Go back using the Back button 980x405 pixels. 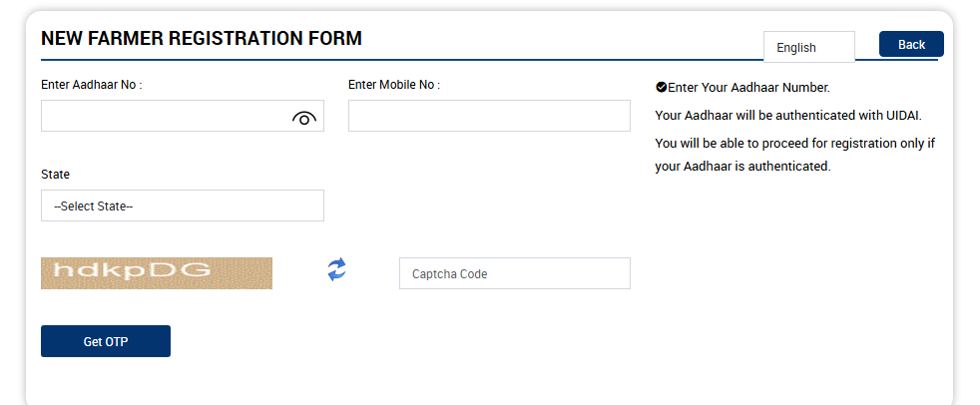click(x=911, y=44)
